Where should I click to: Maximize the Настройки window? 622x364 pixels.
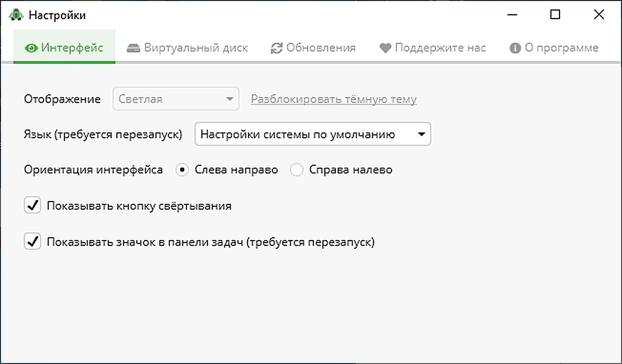[555, 14]
